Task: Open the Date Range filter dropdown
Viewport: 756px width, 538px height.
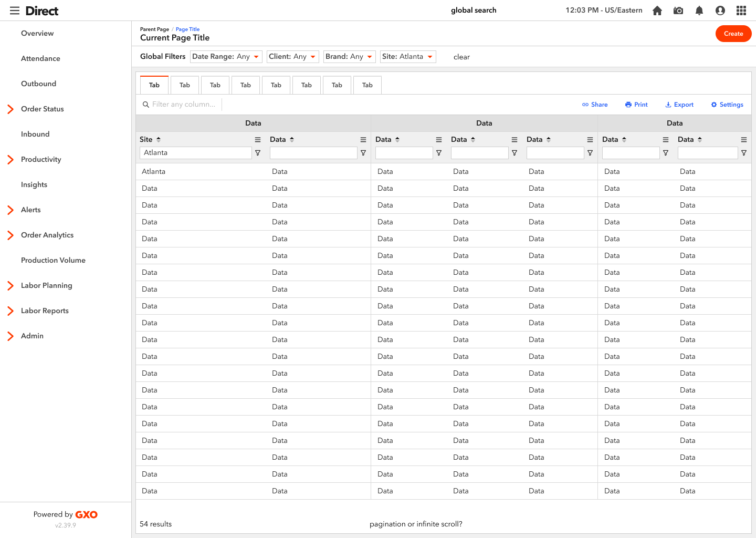Action: pyautogui.click(x=226, y=56)
